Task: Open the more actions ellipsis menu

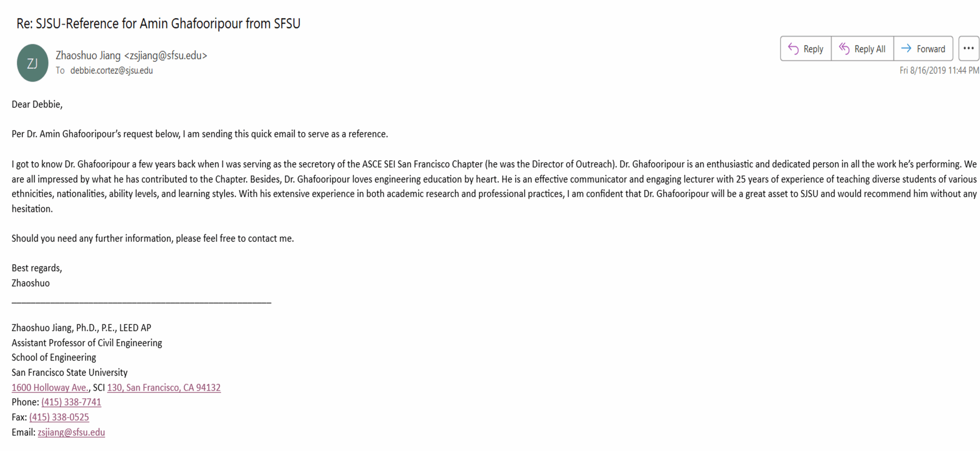Action: (x=968, y=49)
